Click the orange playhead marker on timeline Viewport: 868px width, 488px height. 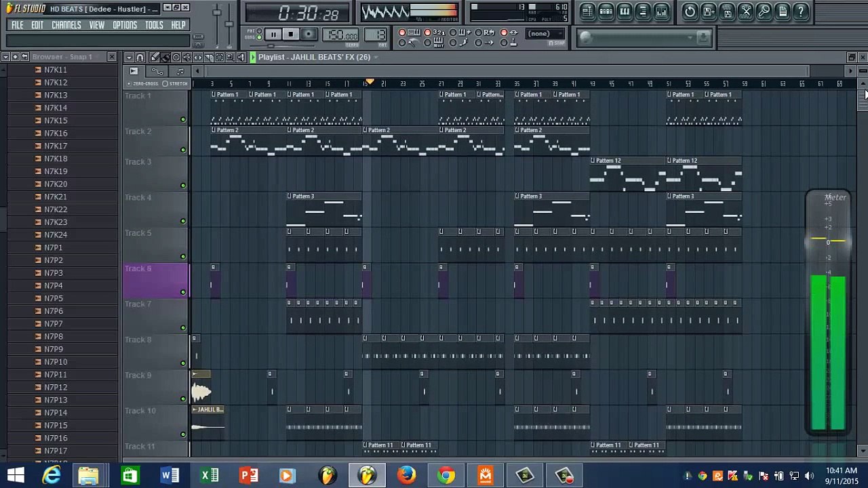click(x=369, y=83)
